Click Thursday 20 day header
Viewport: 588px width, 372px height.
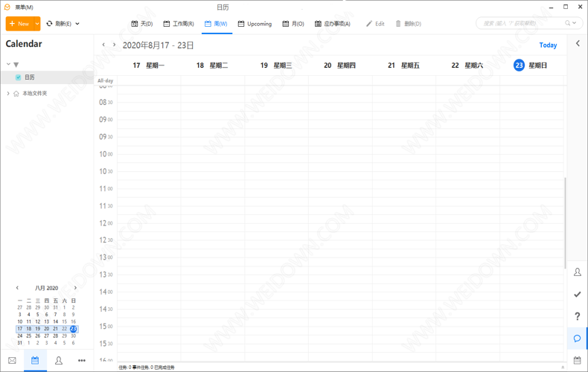339,65
